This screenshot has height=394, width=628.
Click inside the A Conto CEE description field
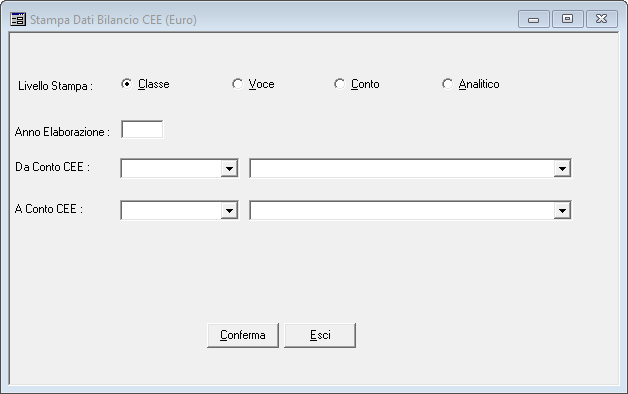[x=402, y=211]
